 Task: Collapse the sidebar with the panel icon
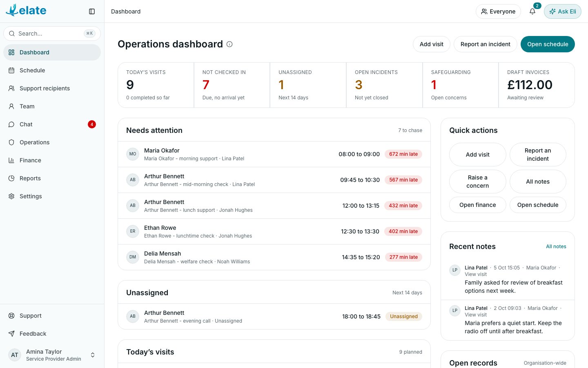[x=92, y=11]
